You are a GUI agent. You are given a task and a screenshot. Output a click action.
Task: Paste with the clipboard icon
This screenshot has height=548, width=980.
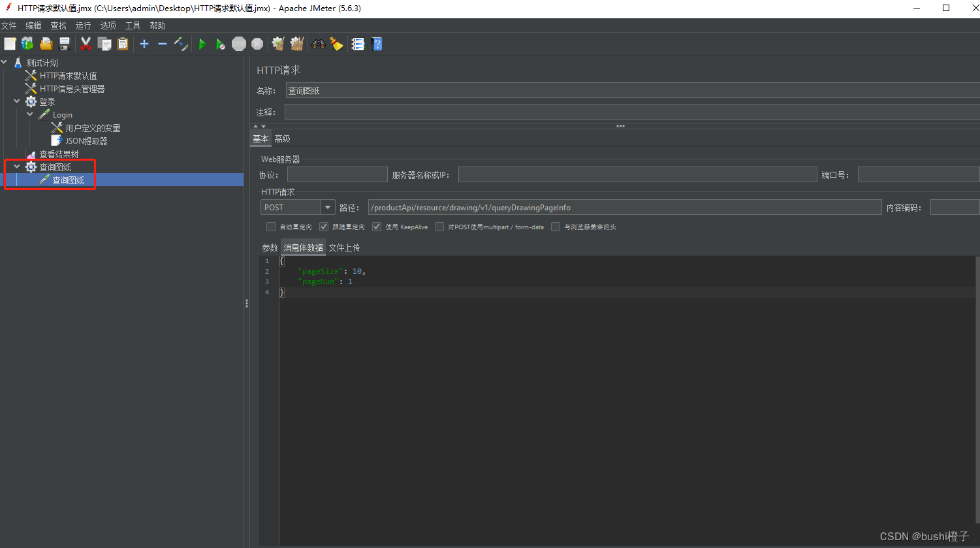tap(123, 44)
